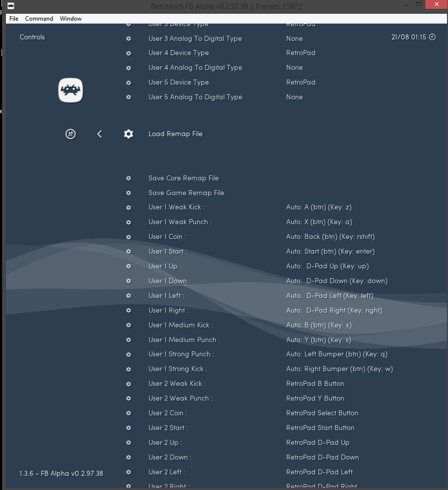Click the value Auto: Left Bumper (btn) (Key: q)
Screen dimensions: 448x490
coord(337,354)
